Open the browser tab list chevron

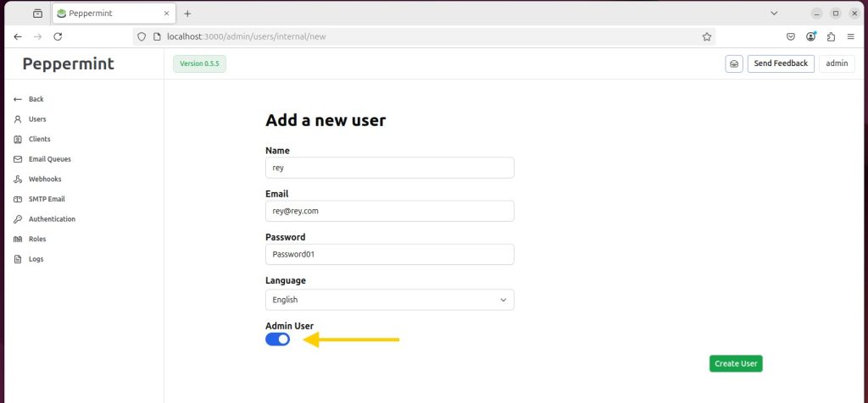[x=774, y=14]
